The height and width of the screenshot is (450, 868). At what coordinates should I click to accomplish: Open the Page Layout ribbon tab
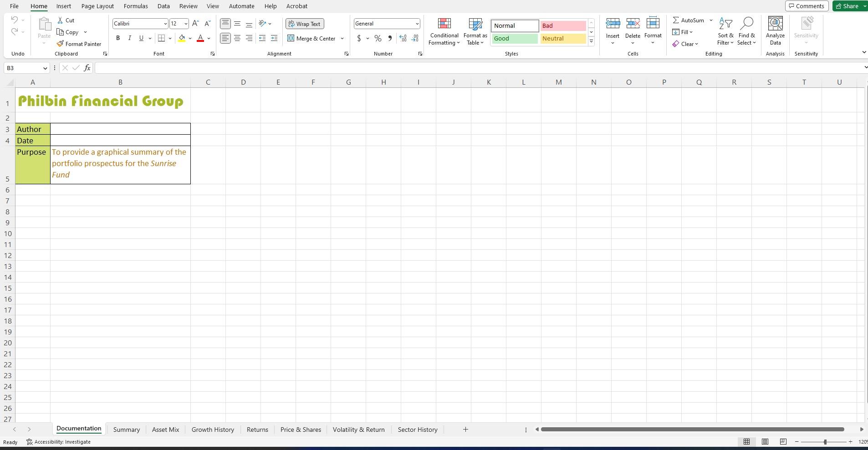click(x=97, y=6)
